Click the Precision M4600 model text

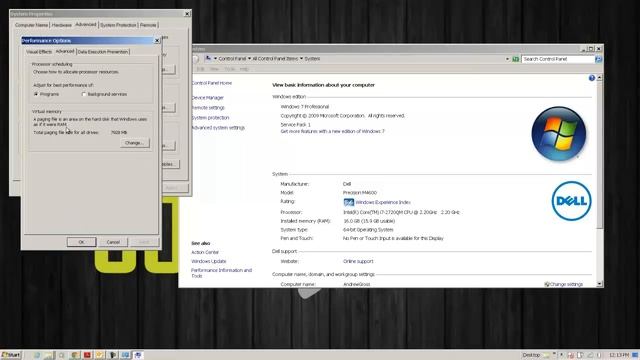(360, 193)
